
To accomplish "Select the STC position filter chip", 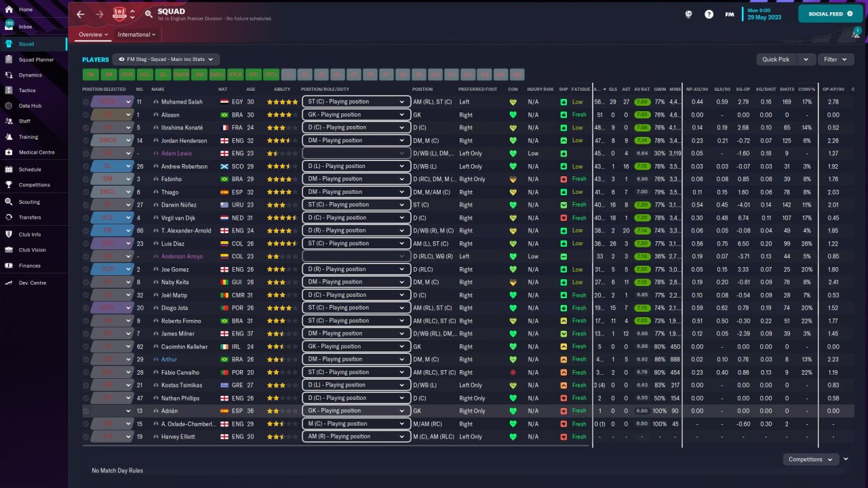I will (x=253, y=75).
